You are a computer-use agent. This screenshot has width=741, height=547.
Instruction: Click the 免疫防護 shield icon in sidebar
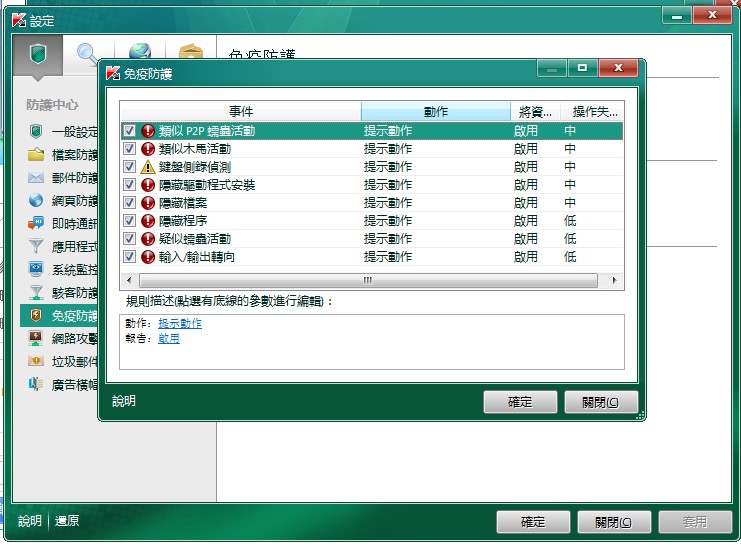[36, 315]
